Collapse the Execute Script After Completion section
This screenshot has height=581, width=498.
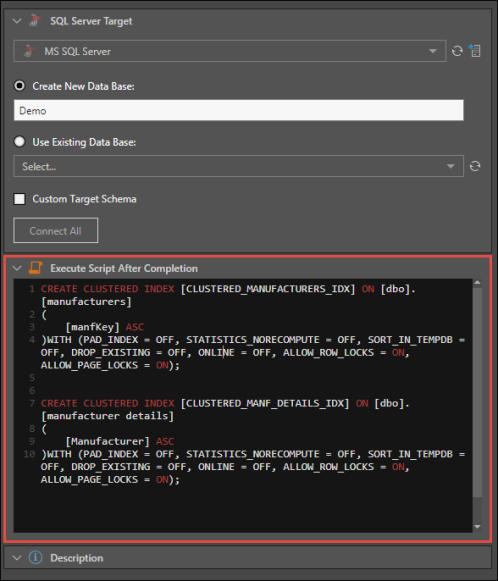pos(17,268)
